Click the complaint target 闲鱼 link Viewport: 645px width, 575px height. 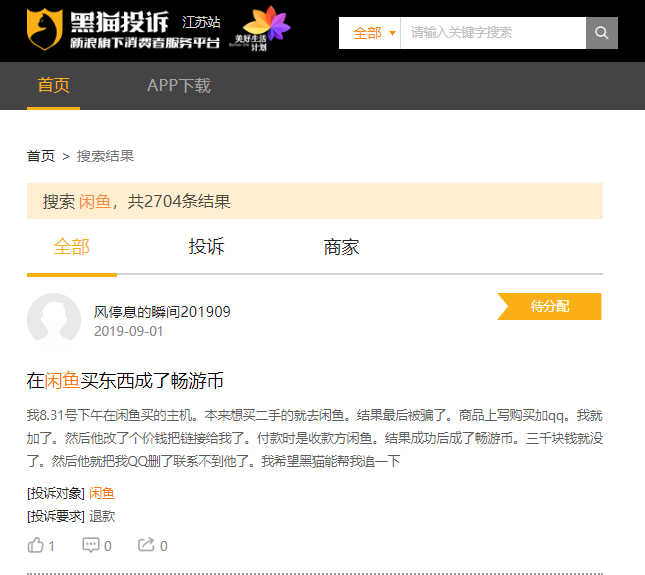click(102, 493)
